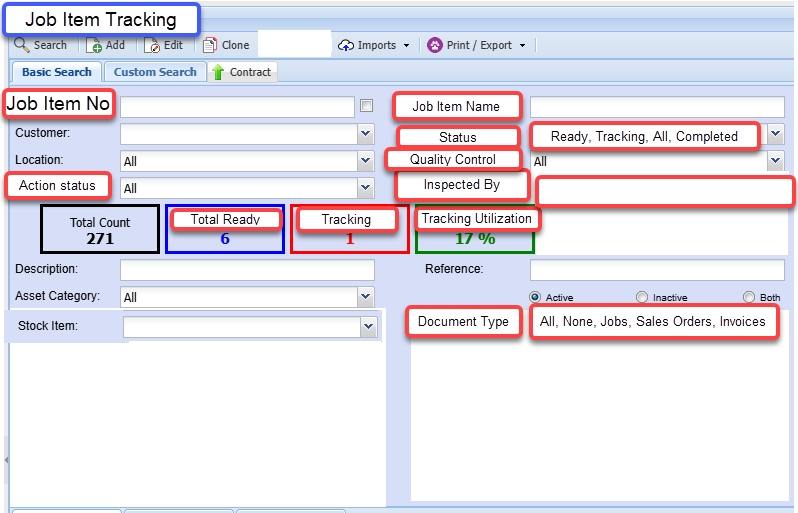798x513 pixels.
Task: Expand the Asset Category dropdown
Action: [x=365, y=297]
